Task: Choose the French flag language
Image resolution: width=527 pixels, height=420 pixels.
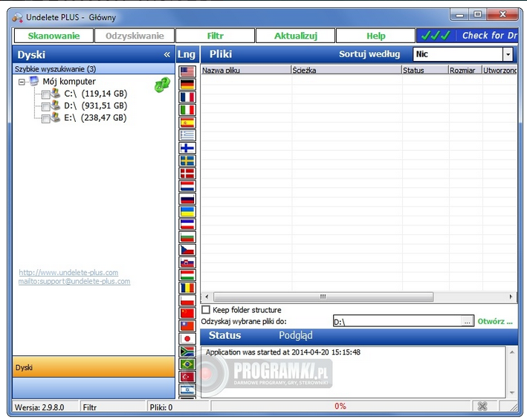Action: click(187, 97)
